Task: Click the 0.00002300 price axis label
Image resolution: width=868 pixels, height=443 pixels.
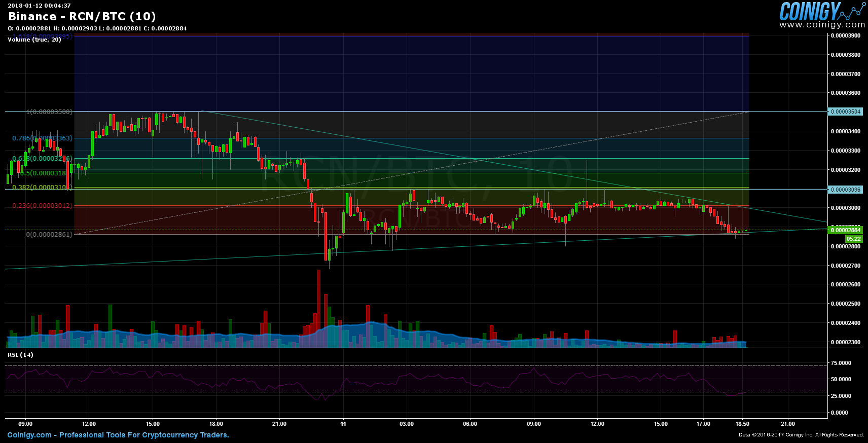Action: click(x=845, y=342)
